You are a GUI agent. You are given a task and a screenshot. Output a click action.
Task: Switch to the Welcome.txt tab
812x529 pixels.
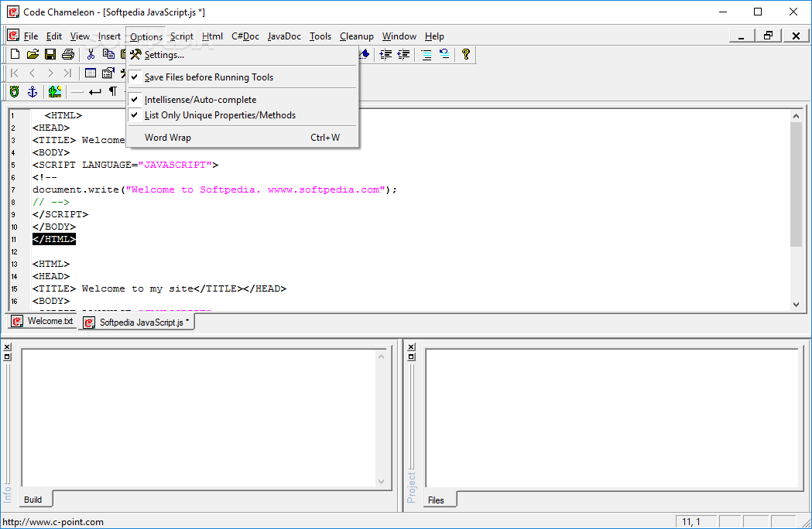tap(43, 321)
